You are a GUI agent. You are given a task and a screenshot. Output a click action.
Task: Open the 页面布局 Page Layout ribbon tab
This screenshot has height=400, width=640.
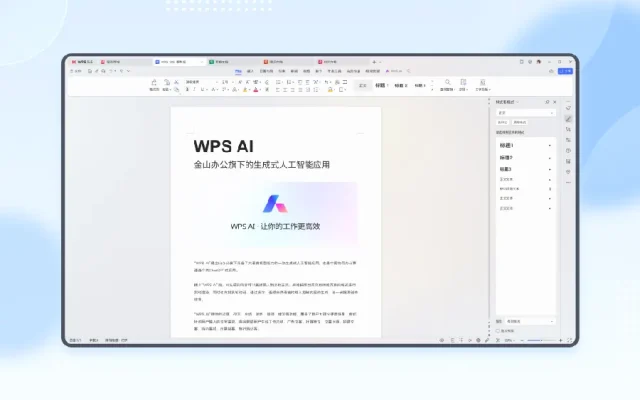click(x=266, y=71)
